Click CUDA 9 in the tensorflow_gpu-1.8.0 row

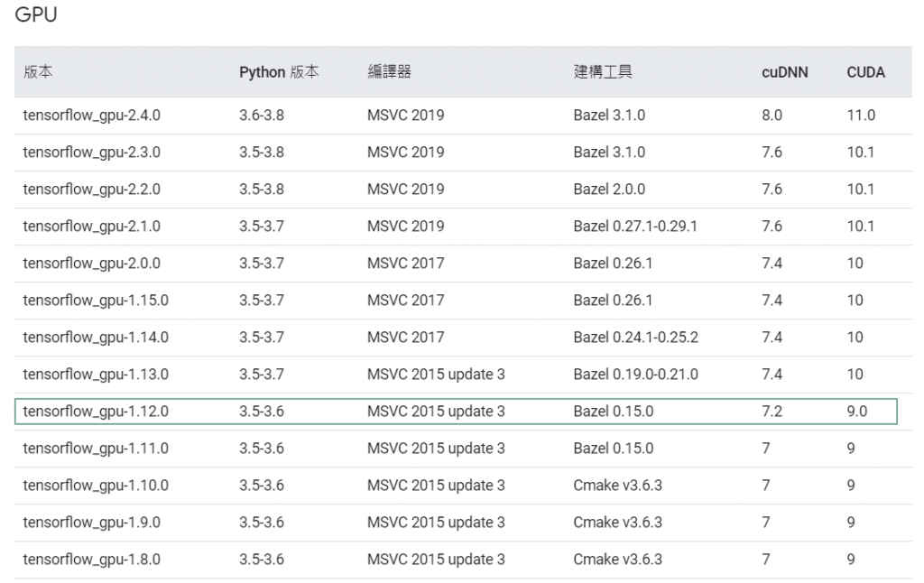tap(851, 560)
